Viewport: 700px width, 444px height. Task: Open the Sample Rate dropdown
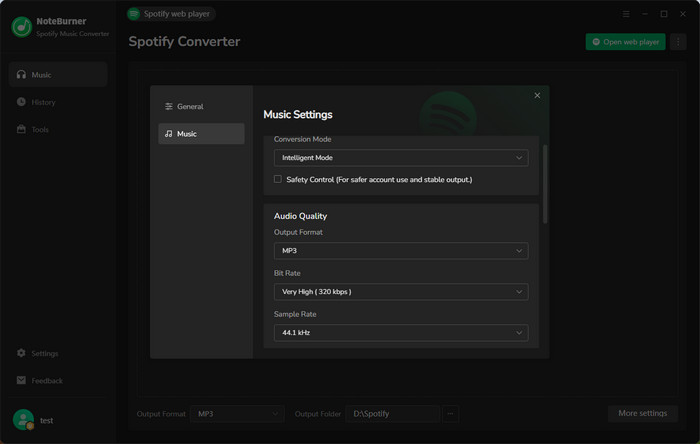tap(401, 333)
